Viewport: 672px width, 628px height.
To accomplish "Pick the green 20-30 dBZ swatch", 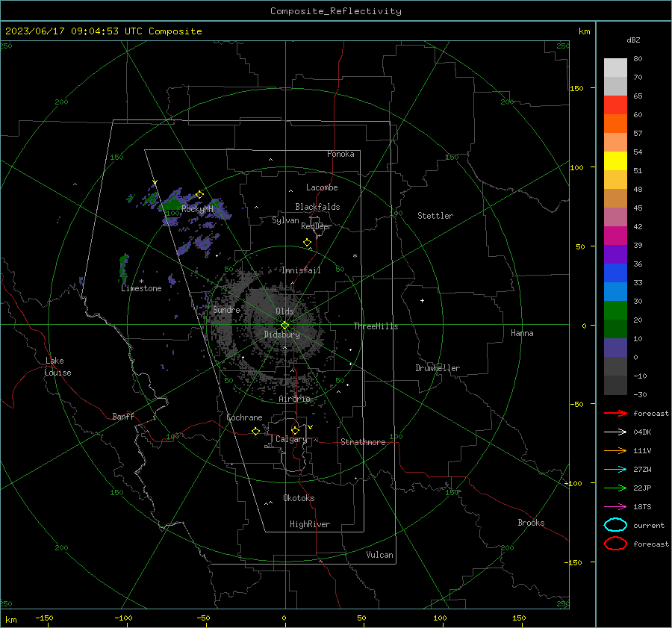I will (x=615, y=311).
